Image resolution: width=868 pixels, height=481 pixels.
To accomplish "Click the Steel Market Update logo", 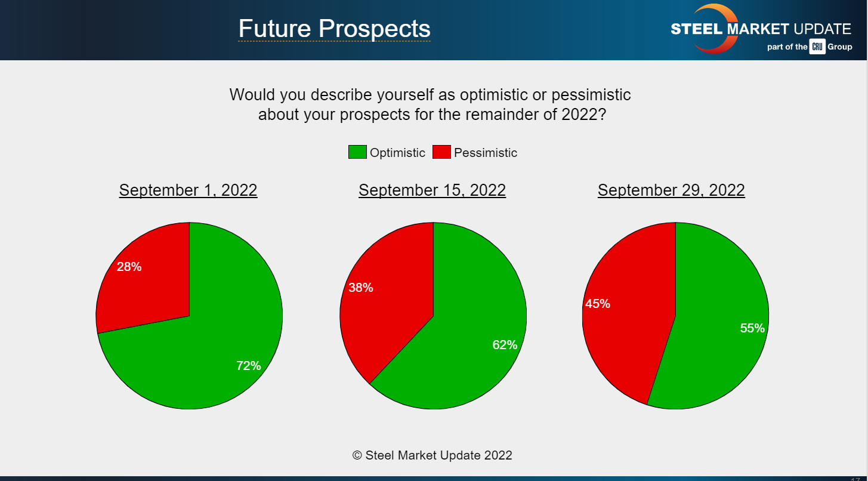I will click(x=761, y=29).
